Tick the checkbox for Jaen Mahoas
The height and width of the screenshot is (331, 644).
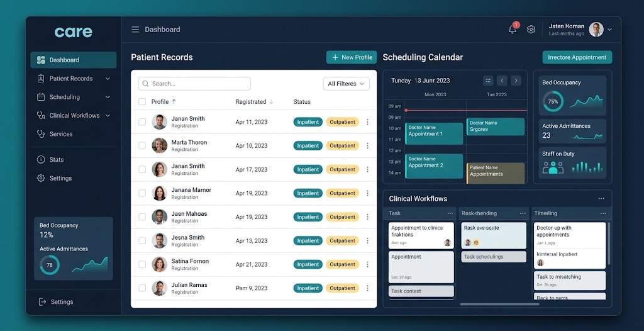click(x=142, y=217)
